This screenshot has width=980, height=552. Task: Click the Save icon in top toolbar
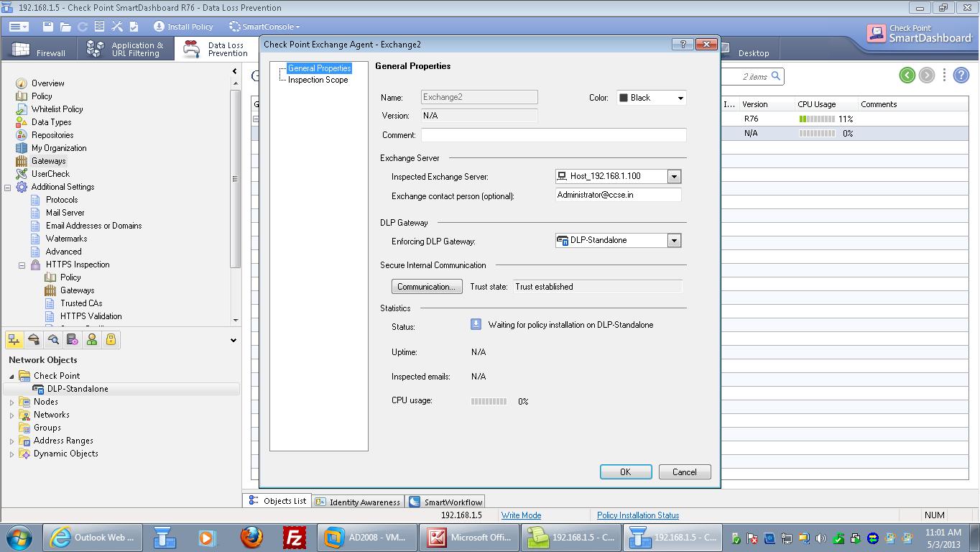click(x=48, y=27)
